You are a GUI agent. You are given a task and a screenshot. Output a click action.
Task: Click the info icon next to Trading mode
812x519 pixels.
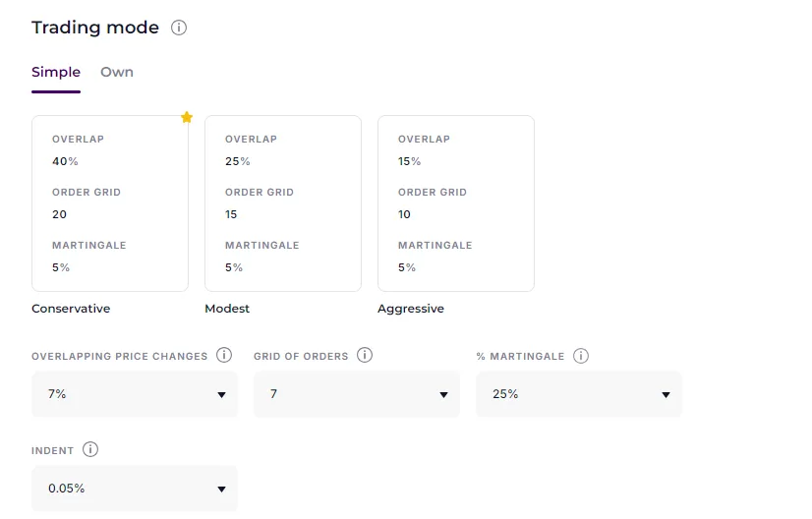click(x=179, y=28)
